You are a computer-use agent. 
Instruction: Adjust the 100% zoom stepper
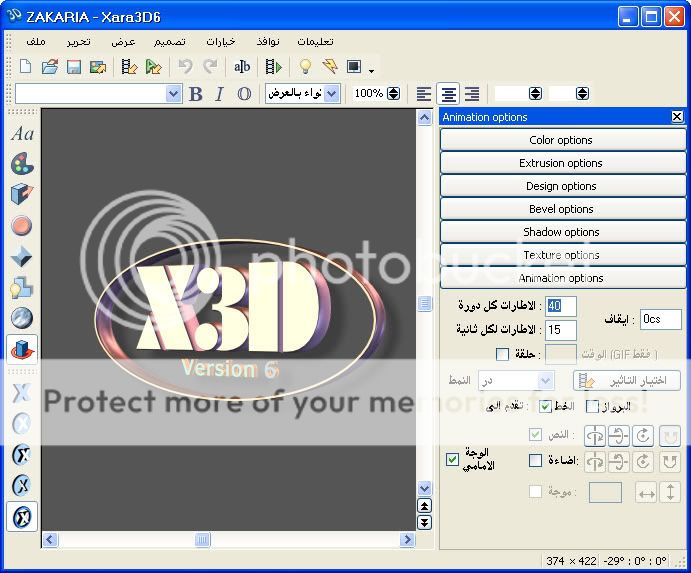(x=394, y=93)
